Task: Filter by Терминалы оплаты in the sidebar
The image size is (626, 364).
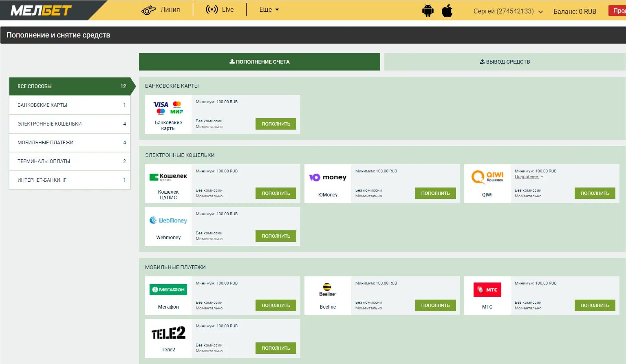Action: click(x=70, y=161)
